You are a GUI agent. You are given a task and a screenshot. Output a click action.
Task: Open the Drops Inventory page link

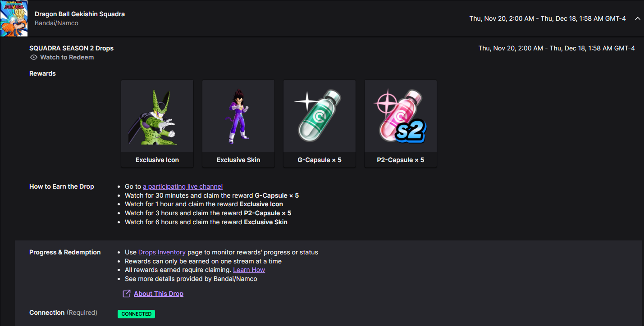(x=162, y=252)
